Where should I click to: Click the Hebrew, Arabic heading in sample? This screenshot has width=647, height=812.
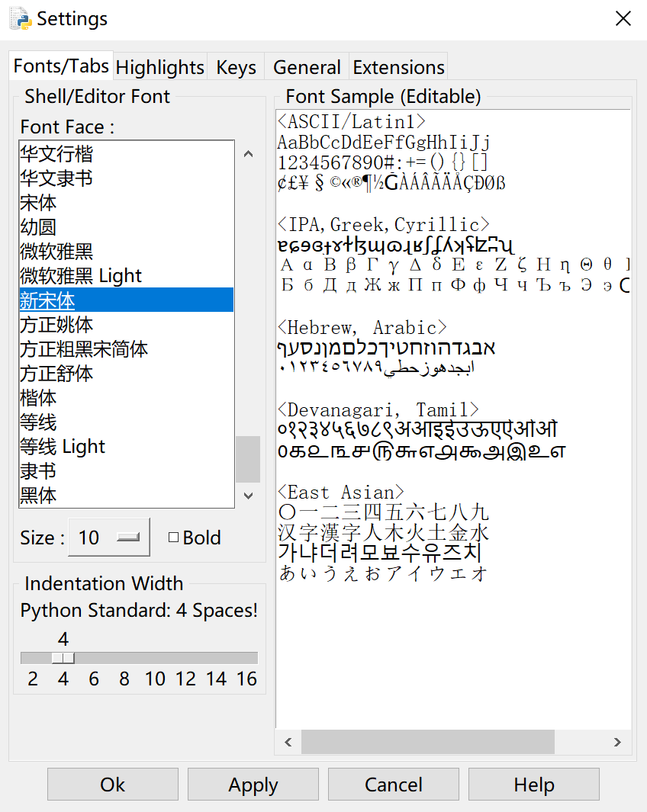[x=362, y=327]
